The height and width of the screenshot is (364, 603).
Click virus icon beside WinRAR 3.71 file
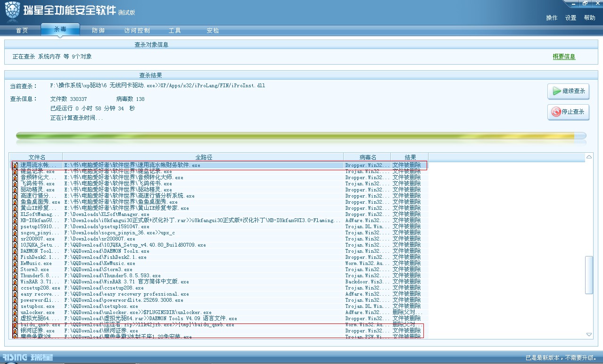coord(15,282)
